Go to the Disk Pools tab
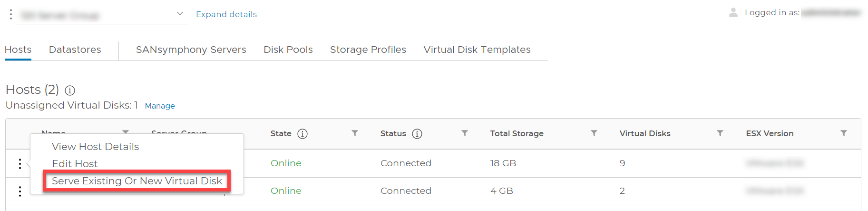The width and height of the screenshot is (868, 211). coord(288,50)
